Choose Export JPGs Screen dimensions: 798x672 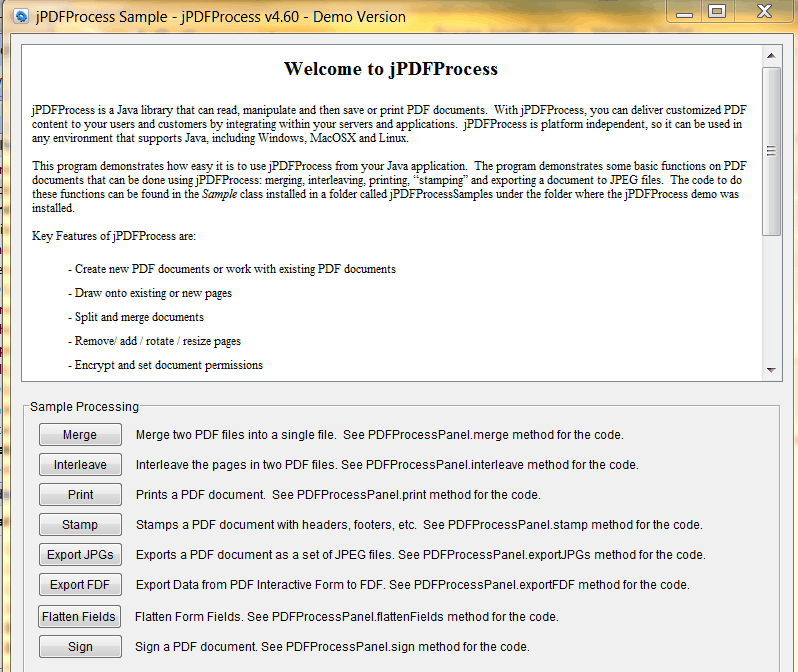pyautogui.click(x=80, y=554)
